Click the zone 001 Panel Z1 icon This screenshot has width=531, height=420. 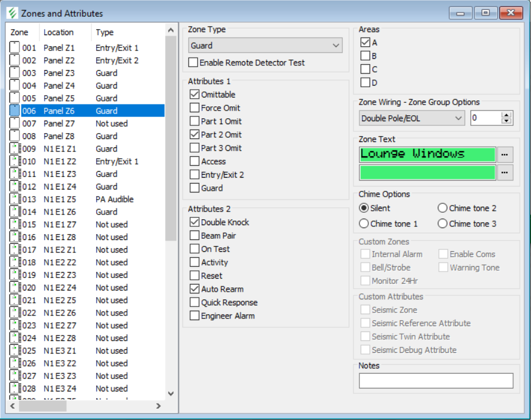point(15,48)
